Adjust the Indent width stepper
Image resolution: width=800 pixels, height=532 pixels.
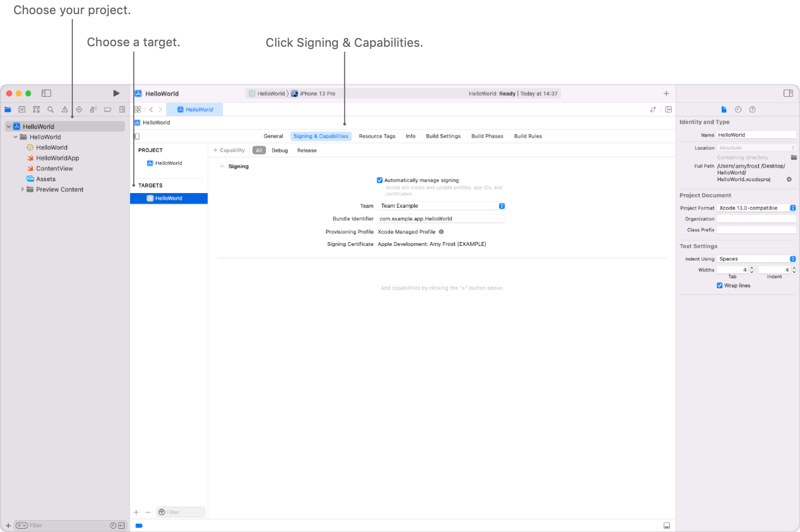point(794,270)
